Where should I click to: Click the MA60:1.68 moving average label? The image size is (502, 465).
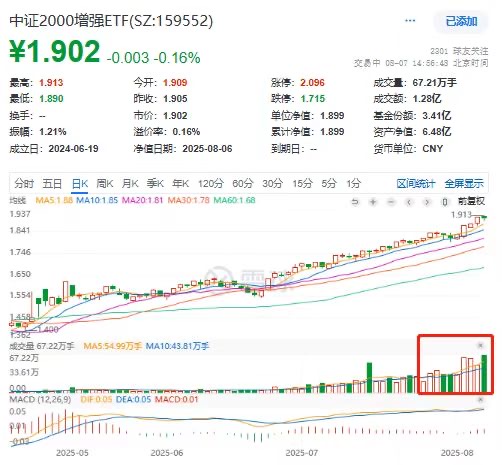click(x=234, y=200)
